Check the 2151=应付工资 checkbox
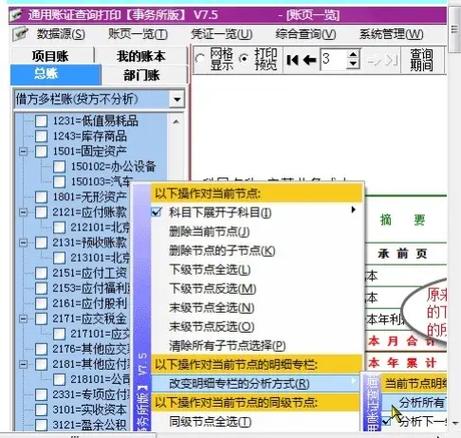The width and height of the screenshot is (461, 438). (x=41, y=273)
